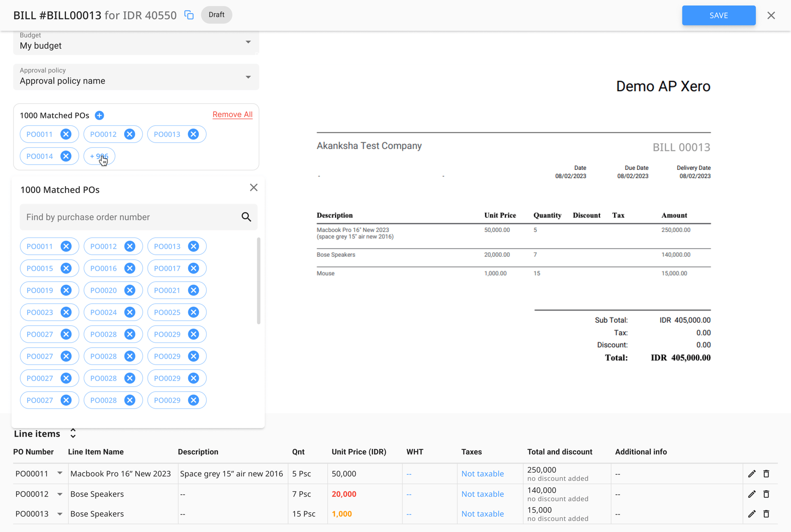This screenshot has height=532, width=791.
Task: Edit the PO000013 line item
Action: 752,514
